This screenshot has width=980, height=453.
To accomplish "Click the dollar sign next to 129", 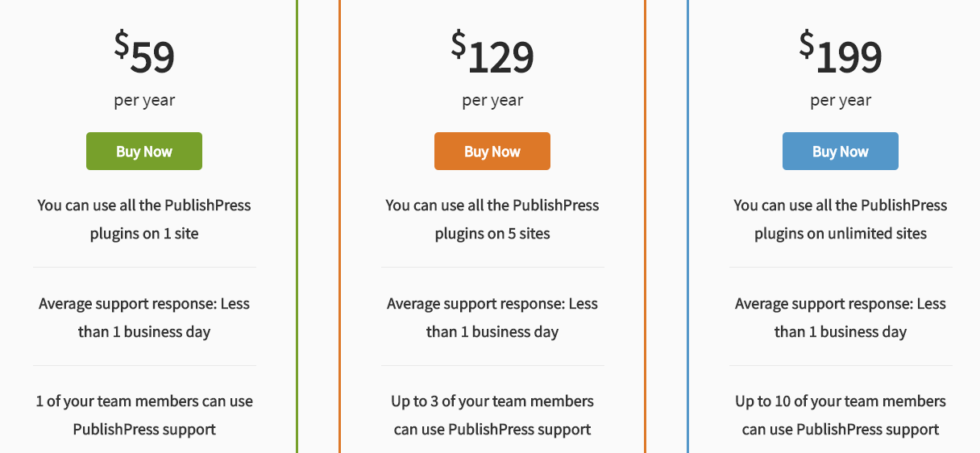I will coord(458,44).
